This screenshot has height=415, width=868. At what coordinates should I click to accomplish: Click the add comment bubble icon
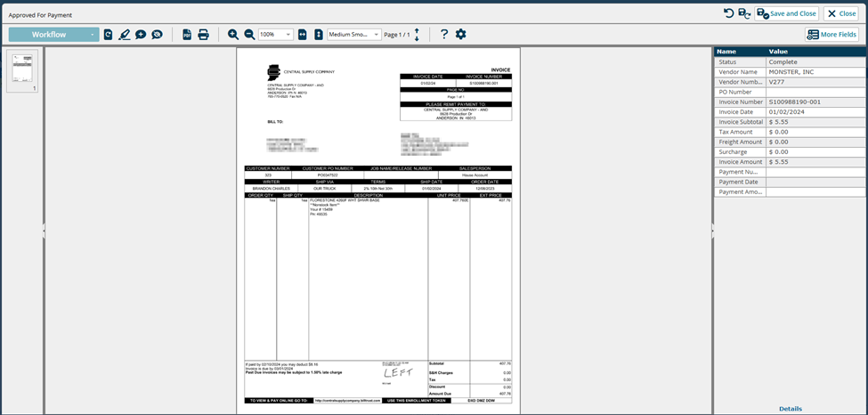[141, 35]
